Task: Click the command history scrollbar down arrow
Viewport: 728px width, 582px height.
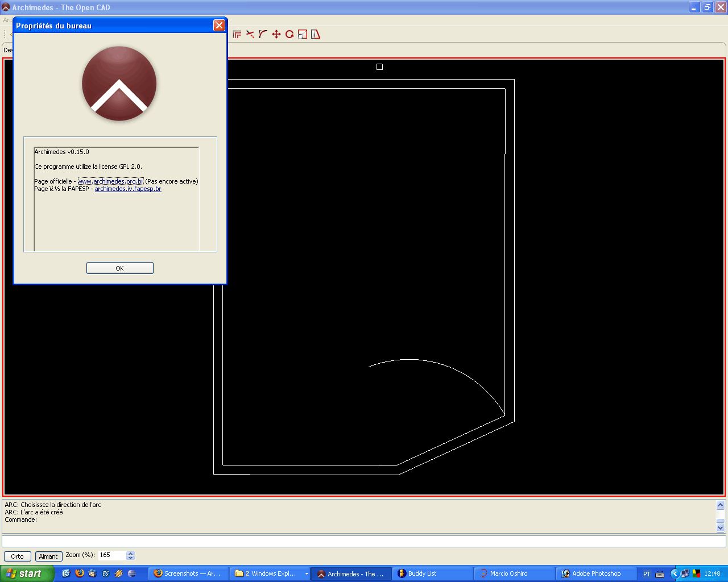Action: 719,527
